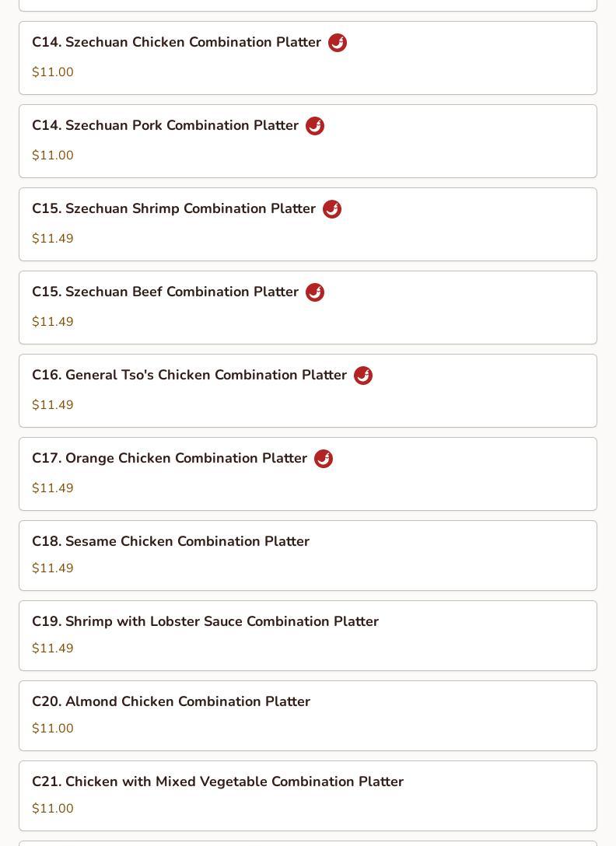
Task: Select C16. General Tso's Chicken Combination Platter
Action: [189, 376]
